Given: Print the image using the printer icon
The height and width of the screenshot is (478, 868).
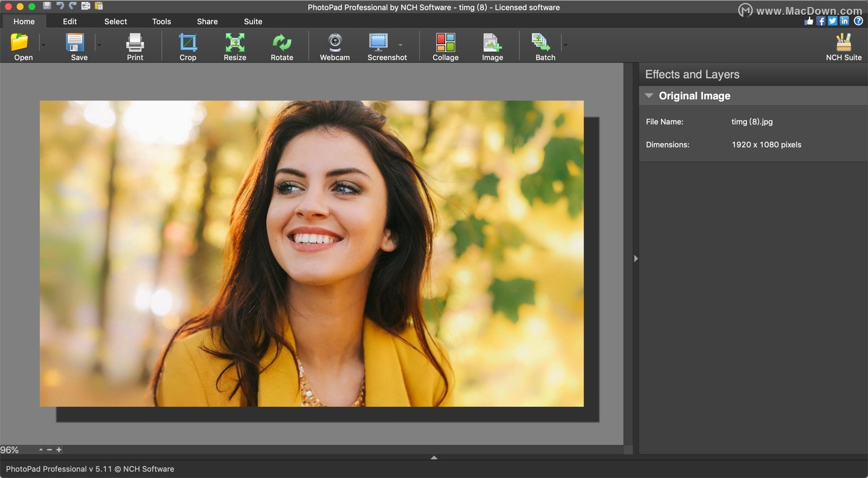Looking at the screenshot, I should [x=135, y=42].
